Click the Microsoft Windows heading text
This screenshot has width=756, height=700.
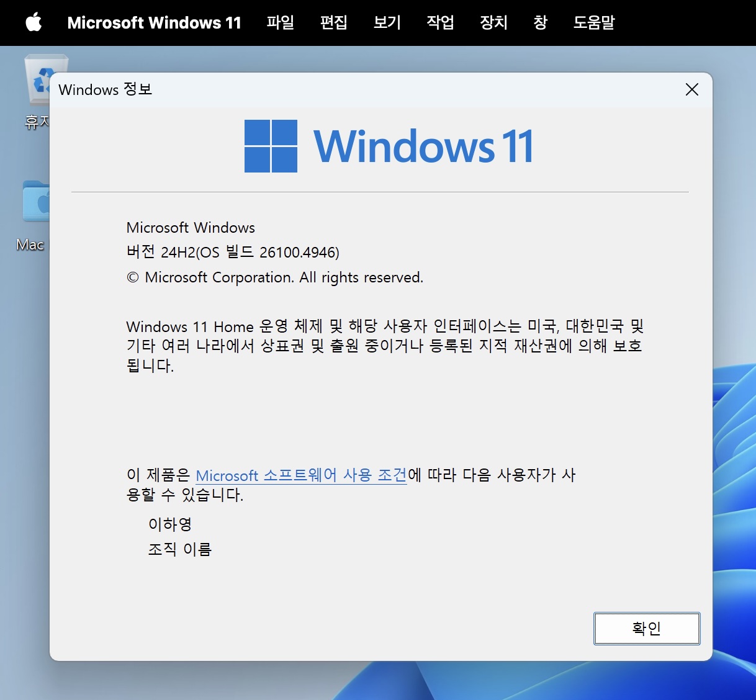191,228
